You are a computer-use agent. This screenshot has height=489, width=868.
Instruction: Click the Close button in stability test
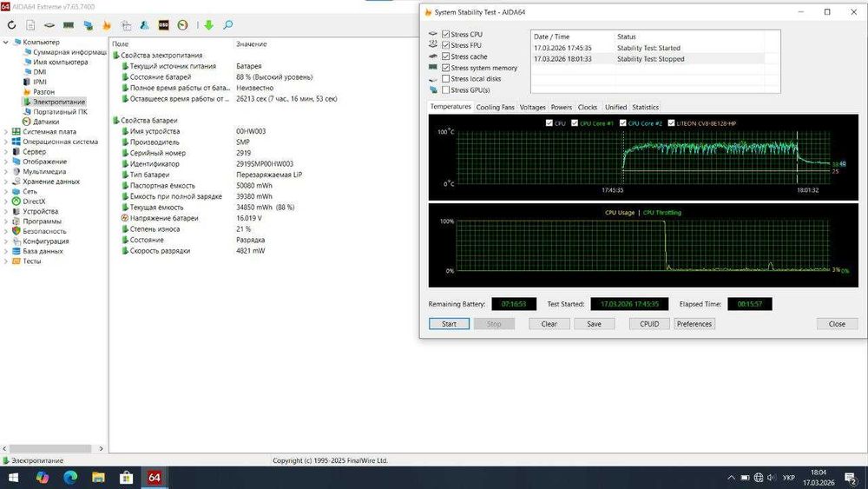[837, 324]
